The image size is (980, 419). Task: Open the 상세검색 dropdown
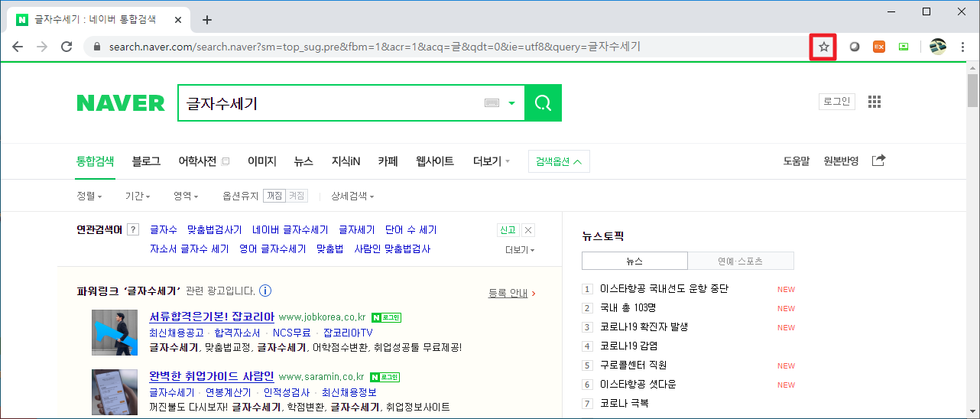352,197
